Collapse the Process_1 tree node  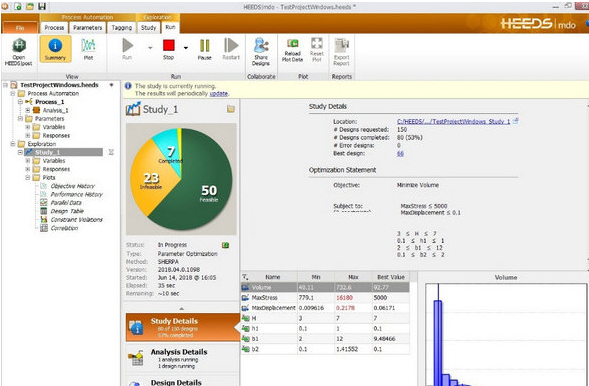(20, 102)
